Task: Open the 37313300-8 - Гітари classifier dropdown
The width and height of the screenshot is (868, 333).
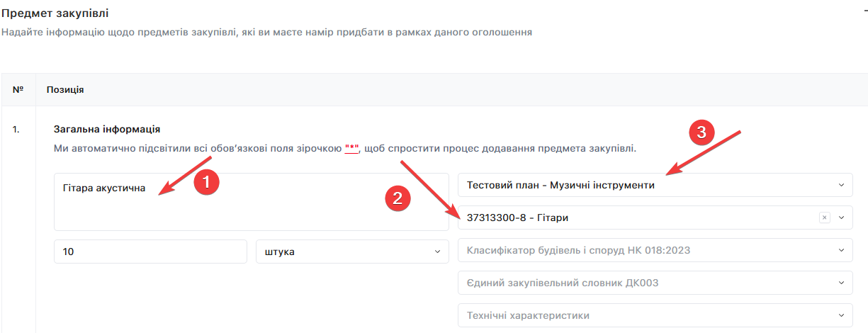Action: [x=638, y=218]
